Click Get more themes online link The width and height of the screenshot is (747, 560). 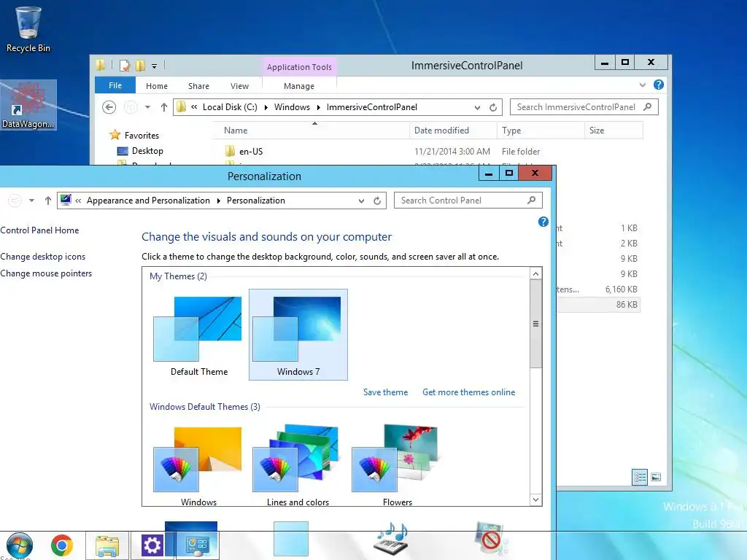469,392
